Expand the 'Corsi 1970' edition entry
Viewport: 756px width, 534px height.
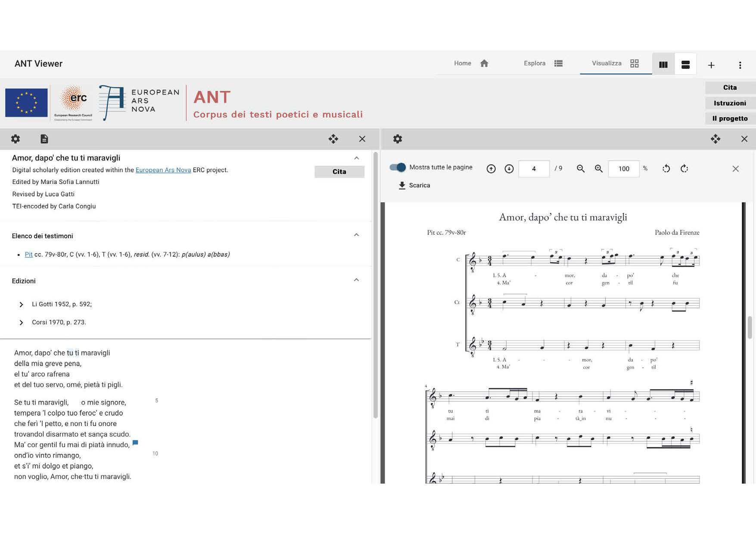click(x=22, y=323)
